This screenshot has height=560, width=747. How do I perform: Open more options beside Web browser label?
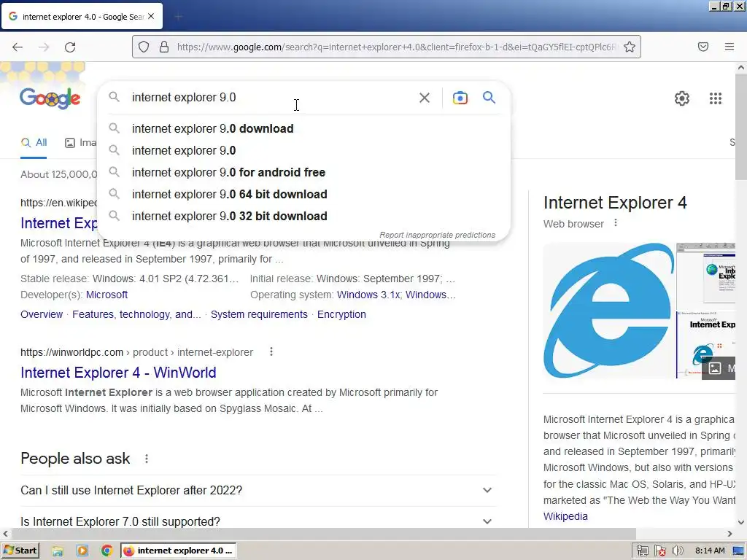click(x=616, y=223)
